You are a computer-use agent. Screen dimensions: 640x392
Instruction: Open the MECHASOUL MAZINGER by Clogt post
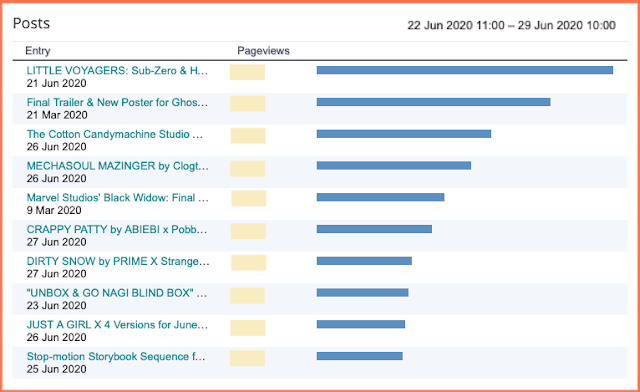pos(118,166)
